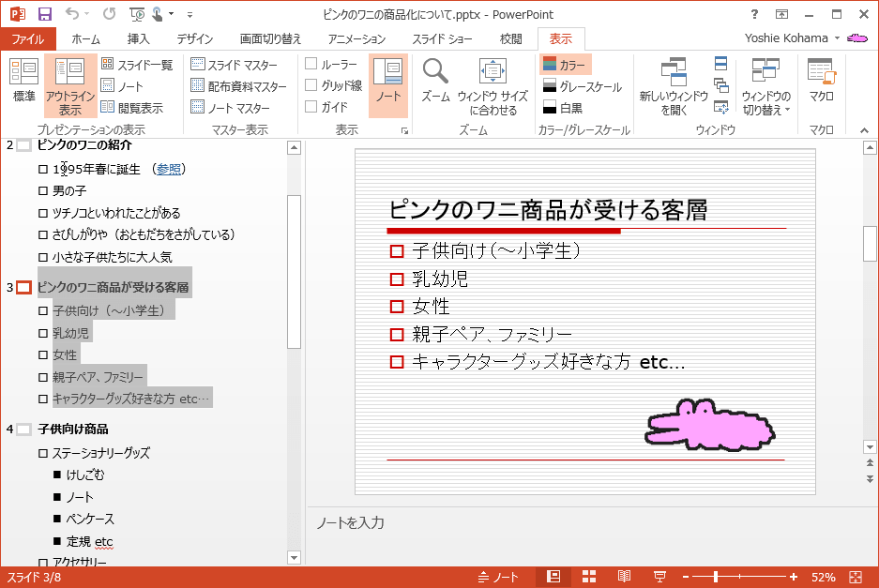Switch to the Design (デザイン) tab

194,38
